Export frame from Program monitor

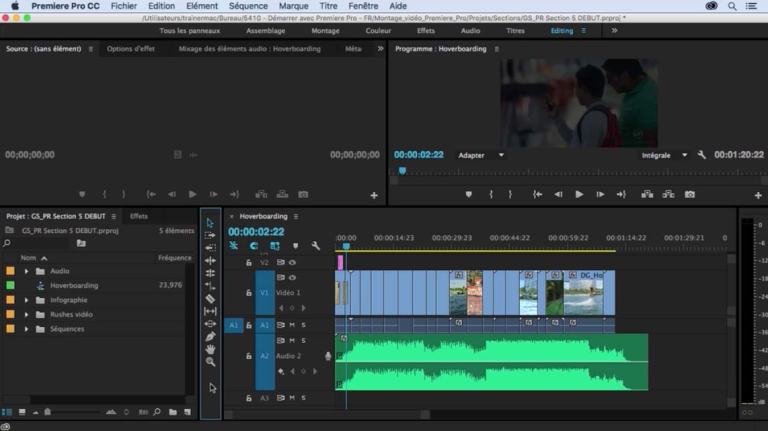click(690, 194)
